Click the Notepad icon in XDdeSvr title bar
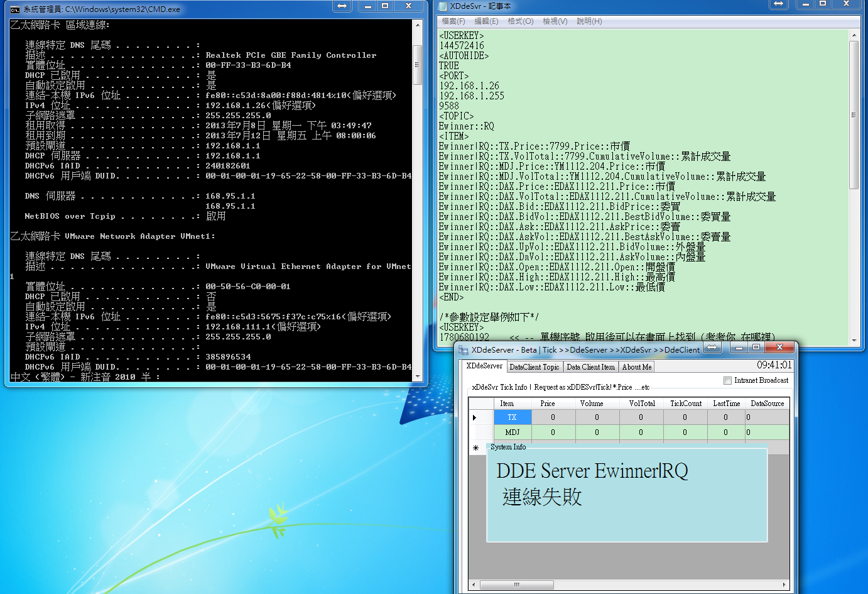The image size is (868, 594). point(443,6)
